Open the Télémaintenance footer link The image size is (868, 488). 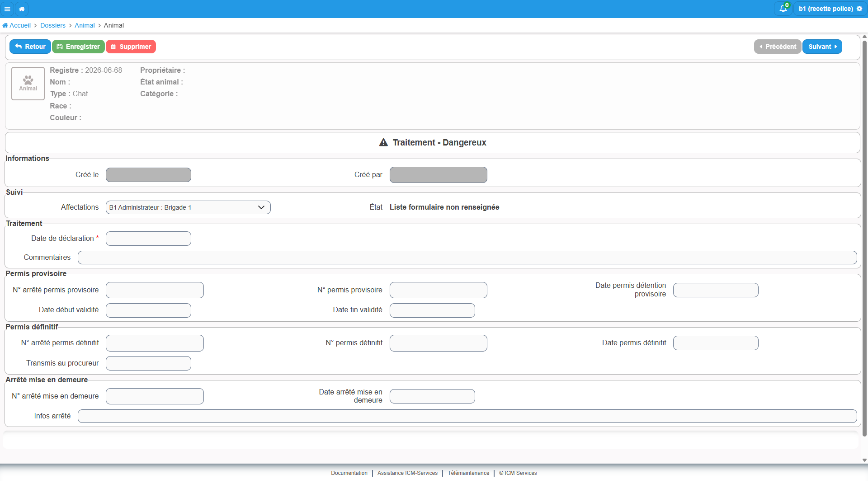point(468,473)
